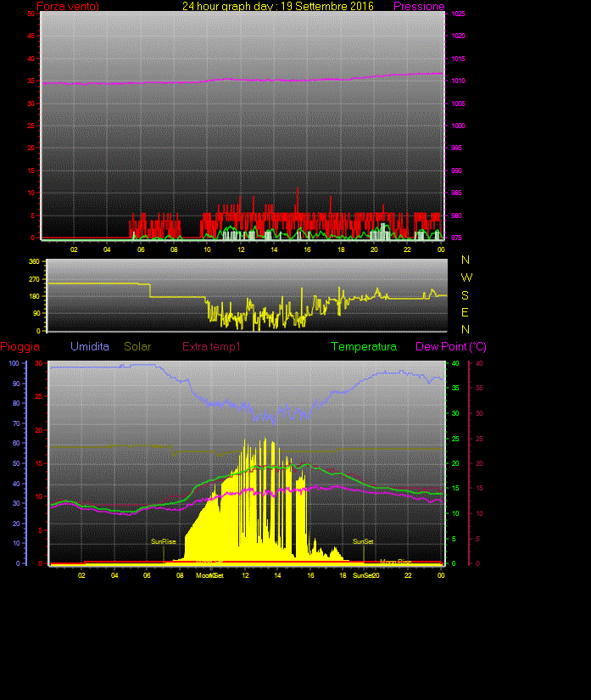Image resolution: width=591 pixels, height=700 pixels.
Task: Click the 360 value on wind direction axis
Action: pyautogui.click(x=35, y=261)
